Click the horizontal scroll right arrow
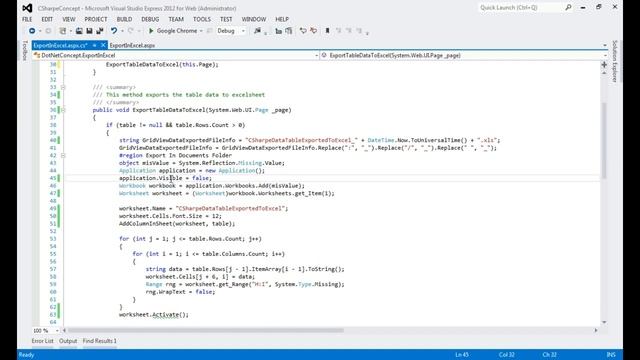Image resolution: width=640 pixels, height=360 pixels. (x=596, y=330)
